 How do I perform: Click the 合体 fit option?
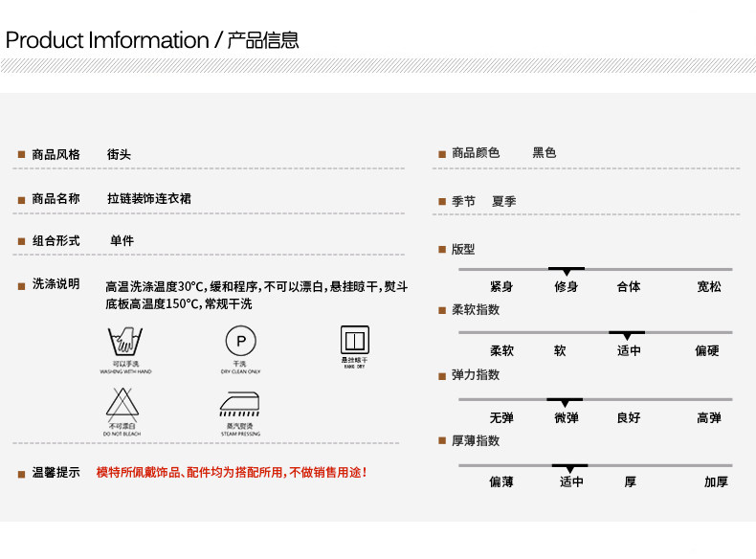(629, 286)
